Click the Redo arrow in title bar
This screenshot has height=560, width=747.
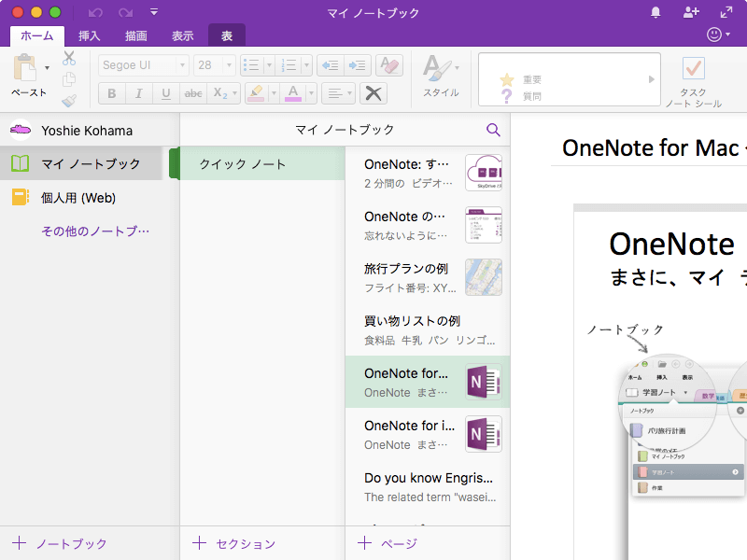point(126,13)
